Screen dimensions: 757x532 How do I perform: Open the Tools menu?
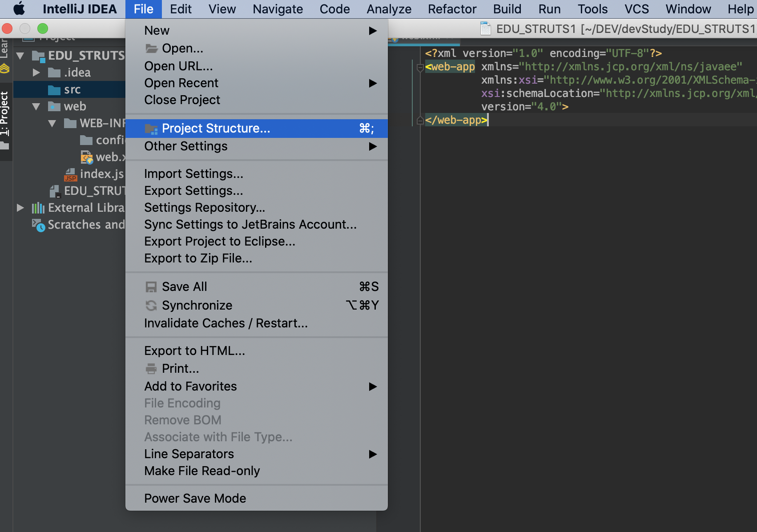[592, 9]
